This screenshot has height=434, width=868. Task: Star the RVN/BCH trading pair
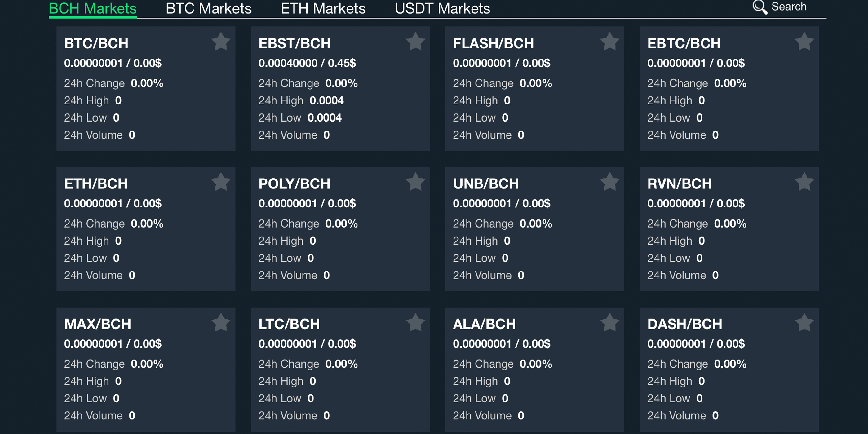tap(804, 182)
